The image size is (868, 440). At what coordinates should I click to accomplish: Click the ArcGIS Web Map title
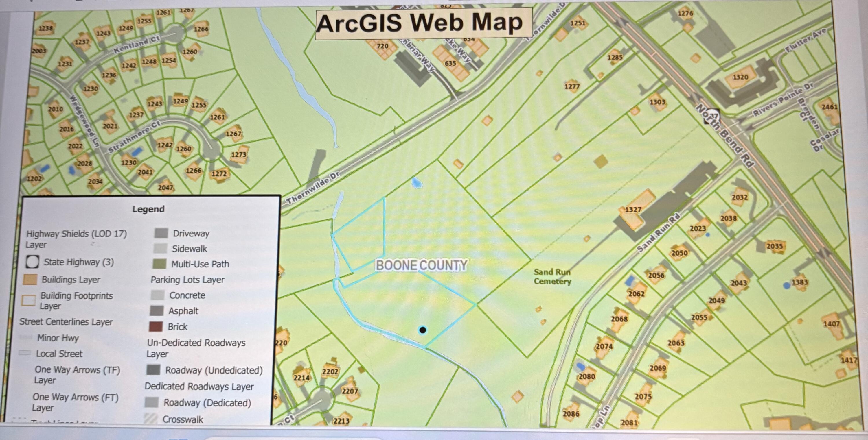(420, 23)
